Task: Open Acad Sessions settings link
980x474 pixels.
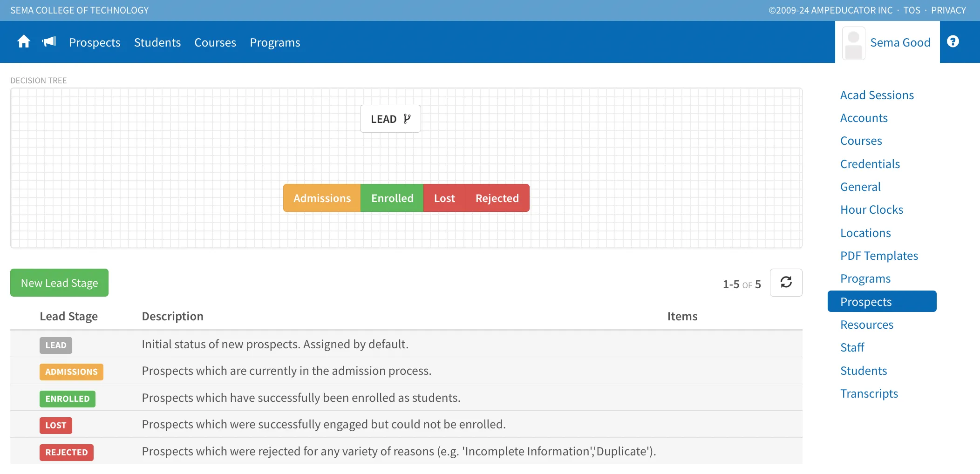Action: [877, 95]
